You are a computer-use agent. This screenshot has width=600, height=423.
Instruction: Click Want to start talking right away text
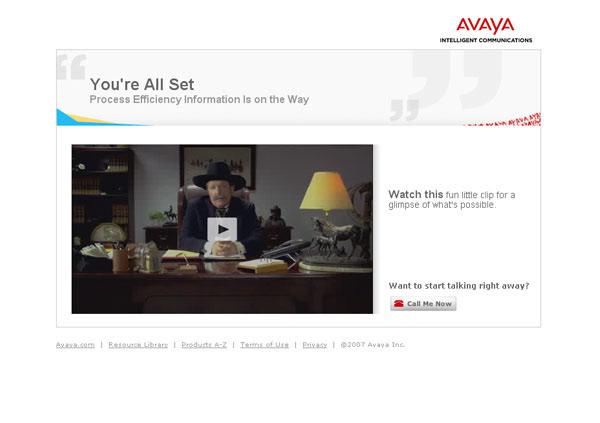coord(459,286)
